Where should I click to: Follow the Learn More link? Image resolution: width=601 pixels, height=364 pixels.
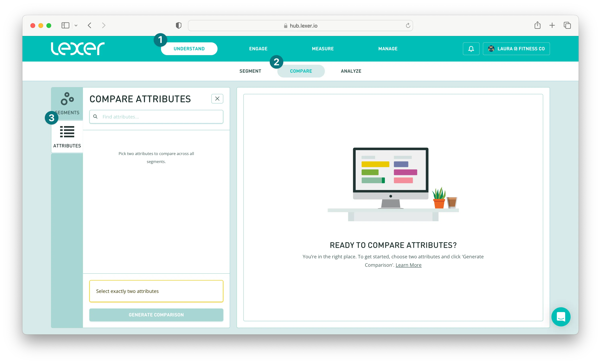pyautogui.click(x=408, y=265)
